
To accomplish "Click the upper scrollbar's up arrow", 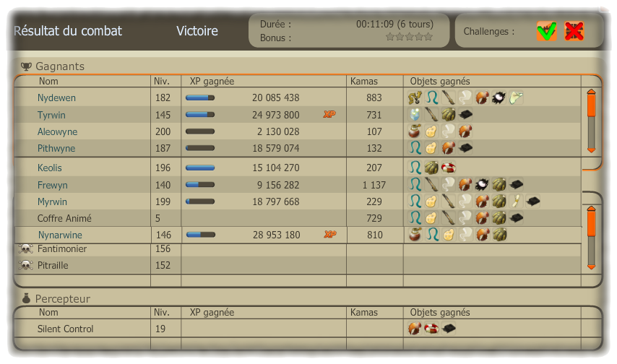I will [x=591, y=92].
